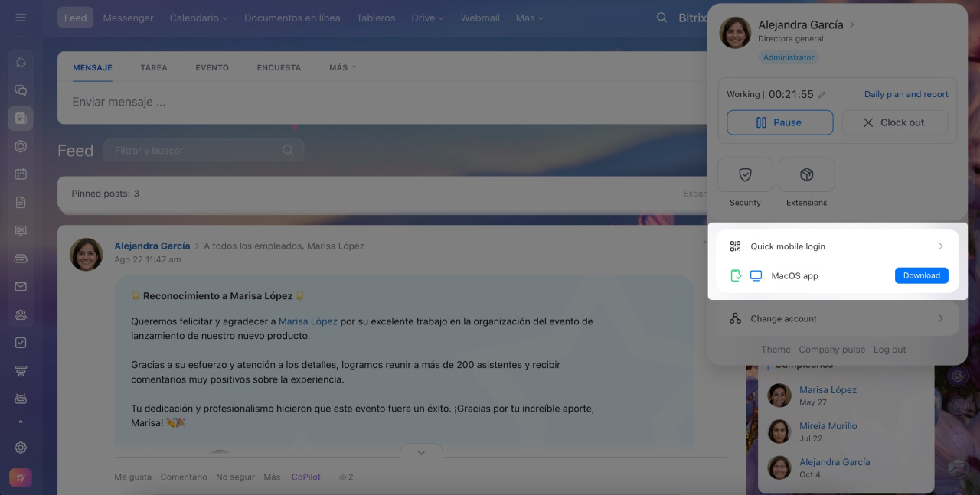This screenshot has width=980, height=495.
Task: Open the settings gear in the left sidebar
Action: pyautogui.click(x=21, y=448)
